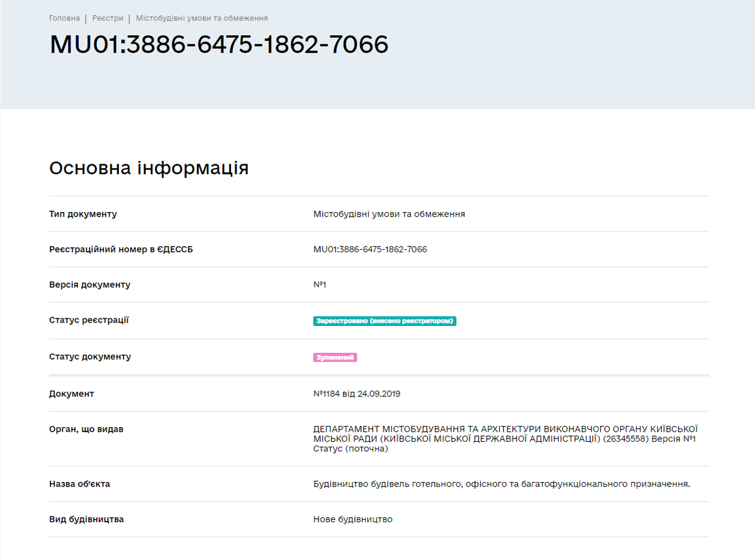This screenshot has height=560, width=755.
Task: Click the ДЕПАРТАМЕНТ МІСТОБУДУВАННЯ ТА АРХІТЕКТУРИ issuer text
Action: 506,439
